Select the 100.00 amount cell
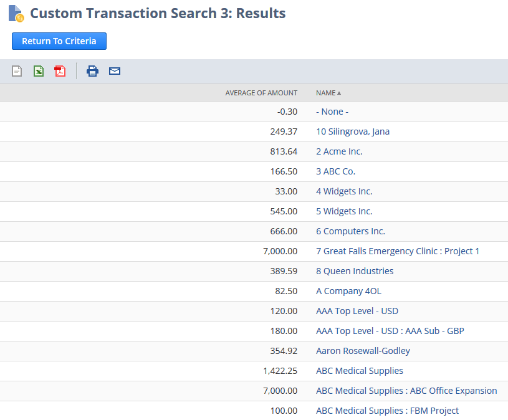Screen dimensions: 508x420 coord(284,411)
